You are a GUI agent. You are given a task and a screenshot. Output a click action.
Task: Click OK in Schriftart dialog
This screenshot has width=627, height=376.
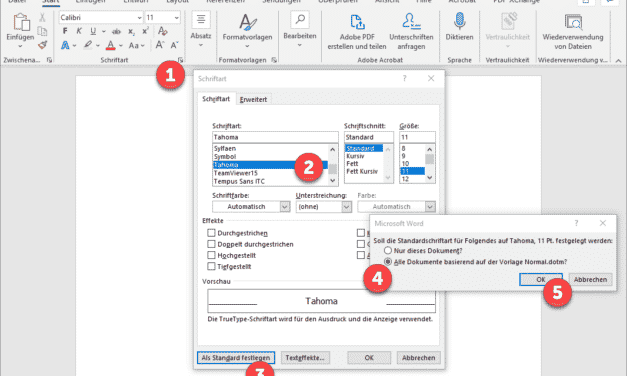[369, 358]
